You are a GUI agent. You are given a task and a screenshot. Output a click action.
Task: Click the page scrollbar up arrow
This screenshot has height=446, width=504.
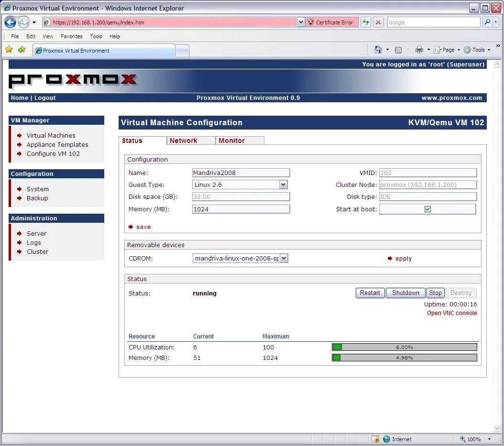[x=497, y=64]
